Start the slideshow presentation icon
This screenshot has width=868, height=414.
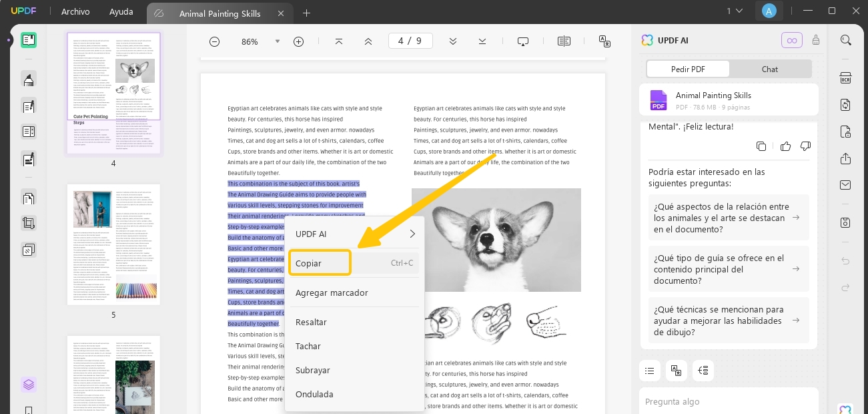523,41
